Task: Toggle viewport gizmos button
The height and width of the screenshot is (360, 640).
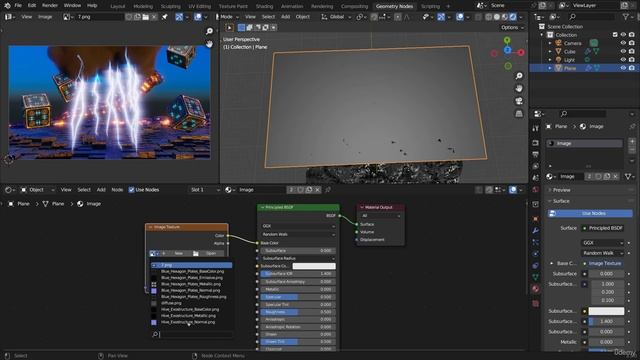Action: click(x=441, y=17)
